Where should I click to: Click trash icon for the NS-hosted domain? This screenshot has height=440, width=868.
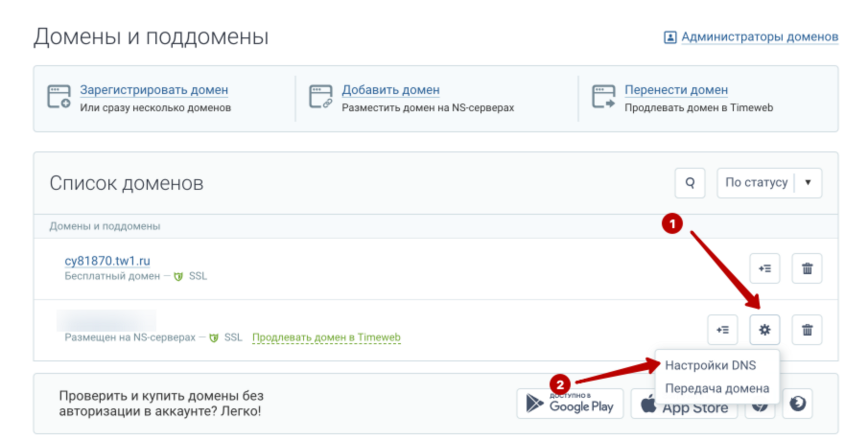point(807,329)
